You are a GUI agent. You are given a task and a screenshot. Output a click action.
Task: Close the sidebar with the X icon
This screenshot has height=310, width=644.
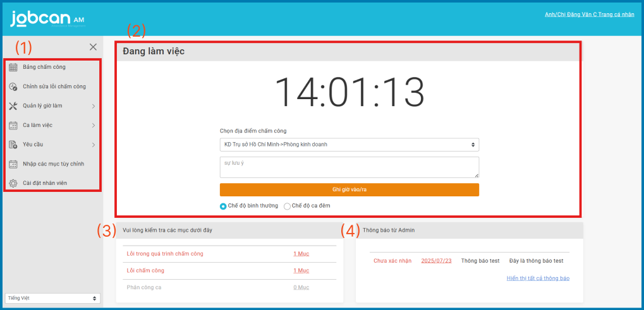[93, 47]
